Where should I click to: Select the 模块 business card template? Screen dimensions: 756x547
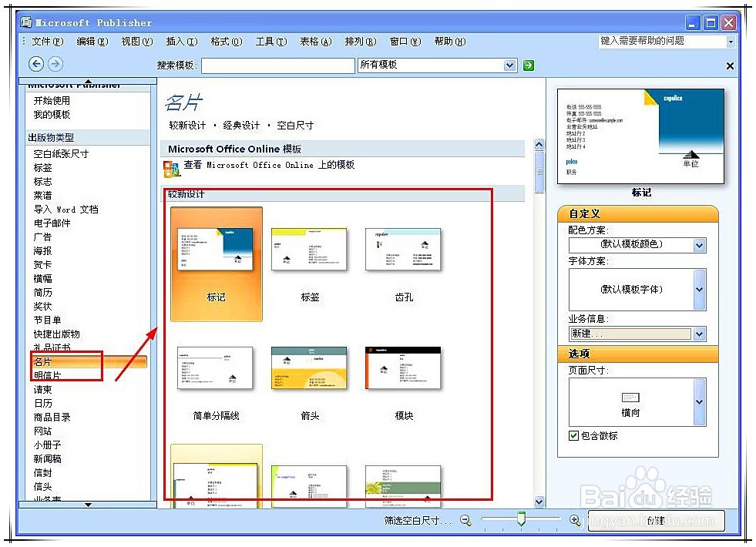(x=404, y=383)
